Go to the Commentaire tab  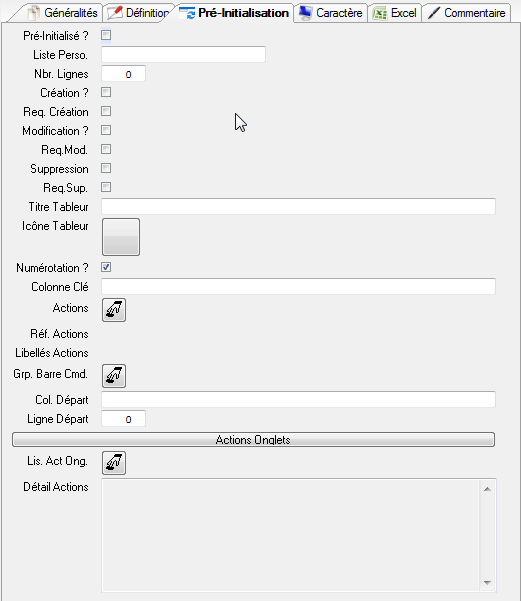[x=467, y=13]
